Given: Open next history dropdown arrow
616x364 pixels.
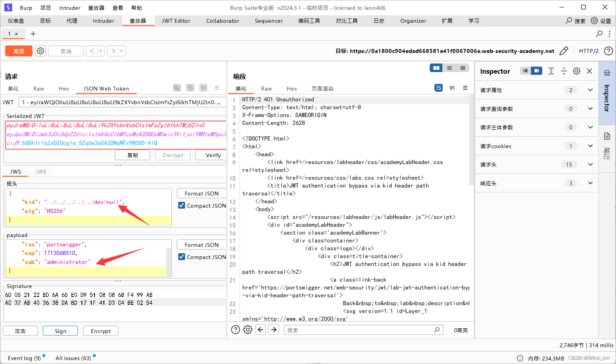Looking at the screenshot, I should point(122,51).
